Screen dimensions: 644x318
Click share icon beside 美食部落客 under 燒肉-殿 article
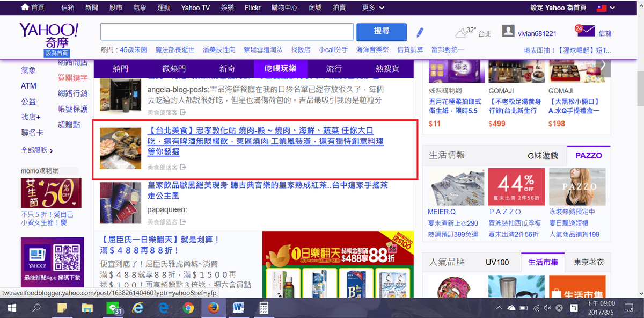(183, 167)
